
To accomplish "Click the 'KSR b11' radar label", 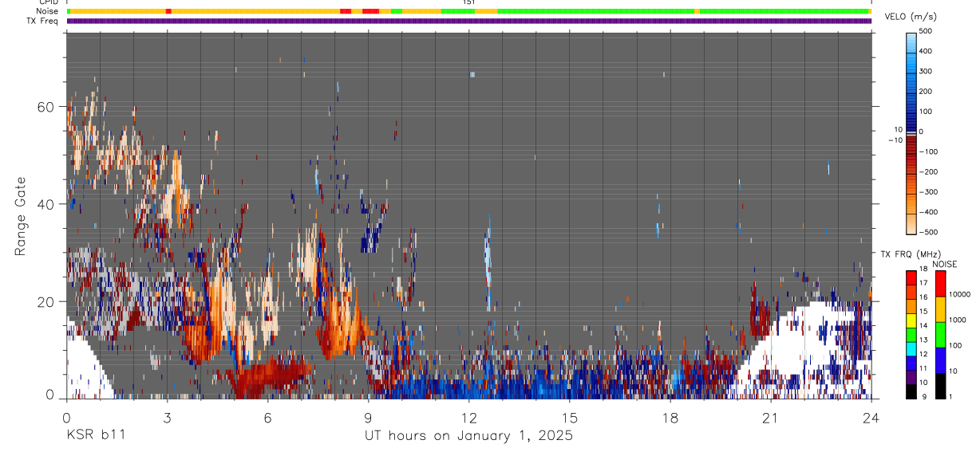I will 95,434.
